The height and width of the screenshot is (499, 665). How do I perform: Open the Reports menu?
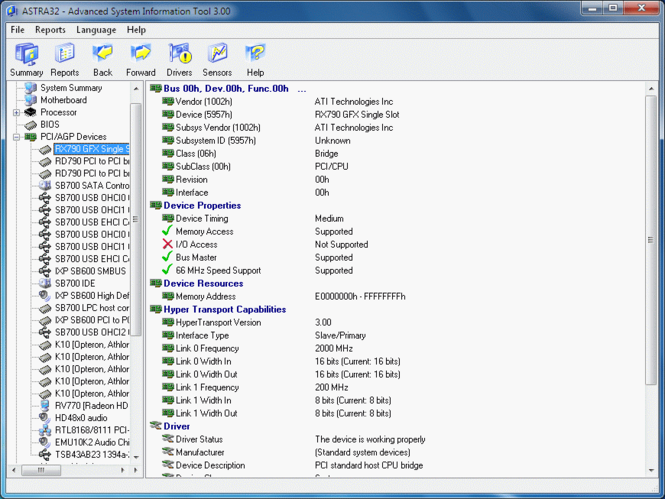[x=50, y=30]
